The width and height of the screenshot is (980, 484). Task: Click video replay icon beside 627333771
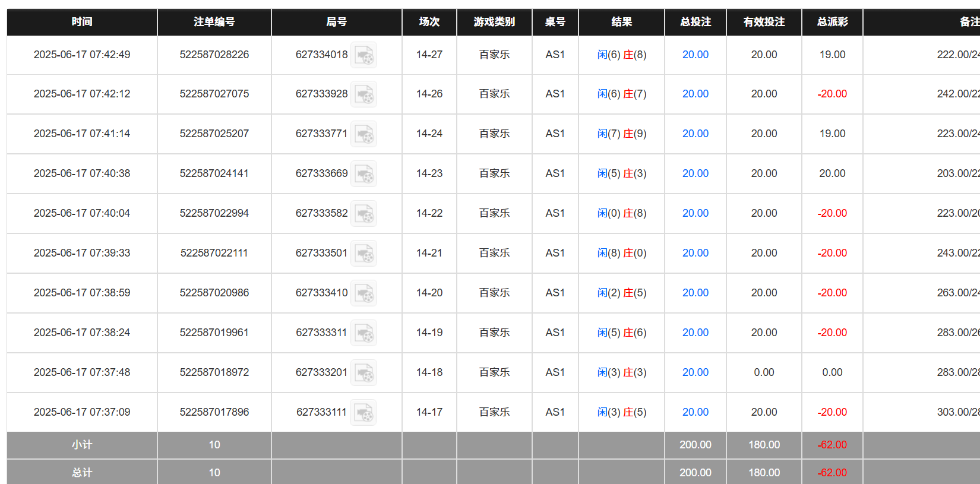coord(363,134)
